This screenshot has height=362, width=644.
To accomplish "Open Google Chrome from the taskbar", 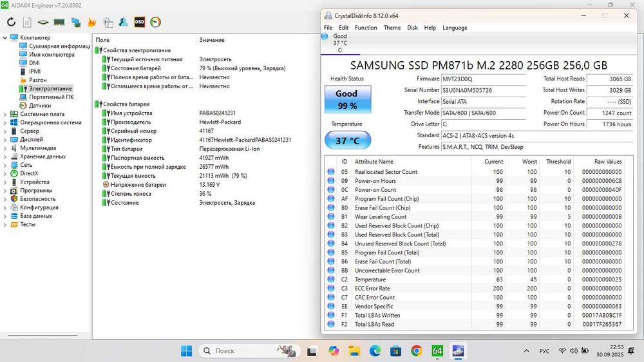I will (417, 351).
